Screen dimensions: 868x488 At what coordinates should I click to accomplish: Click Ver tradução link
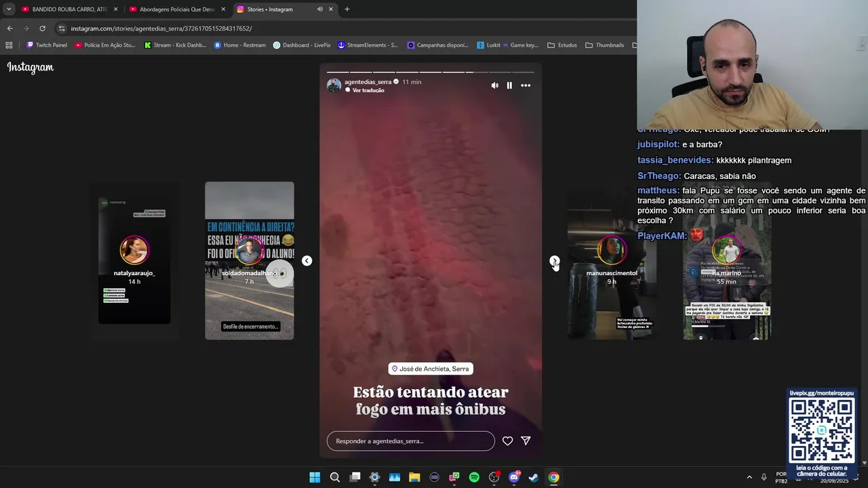(368, 90)
